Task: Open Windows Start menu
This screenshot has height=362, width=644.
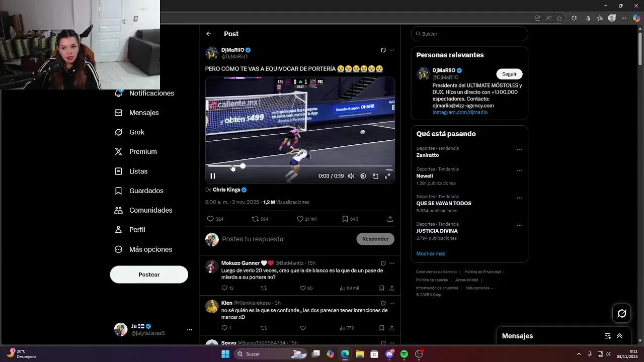Action: pos(225,354)
